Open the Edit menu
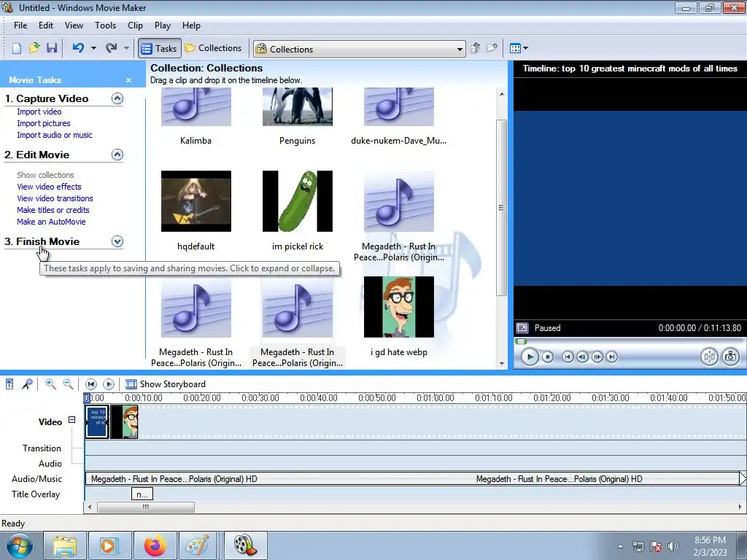This screenshot has width=747, height=560. [x=46, y=26]
